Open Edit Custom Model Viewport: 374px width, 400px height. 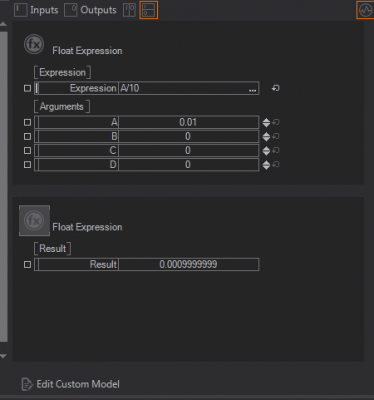point(70,384)
